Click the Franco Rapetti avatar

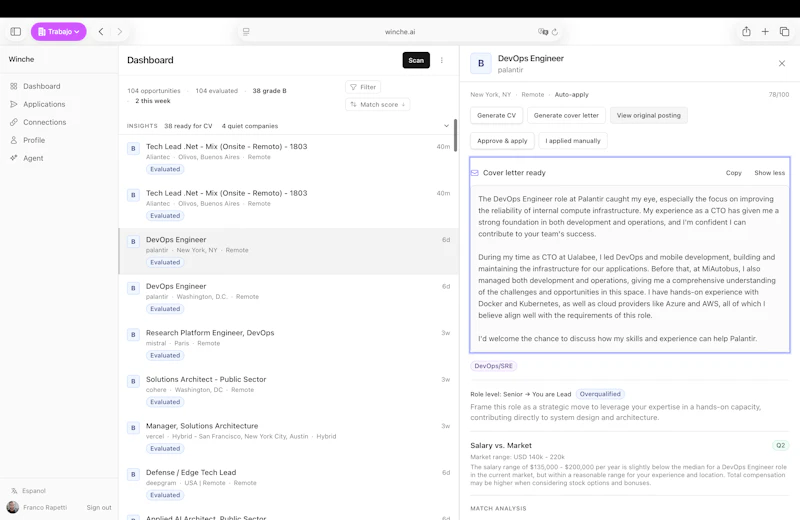(x=13, y=507)
